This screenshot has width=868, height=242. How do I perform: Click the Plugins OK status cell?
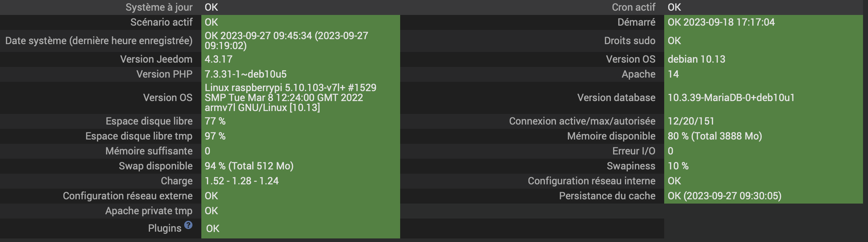pyautogui.click(x=300, y=228)
